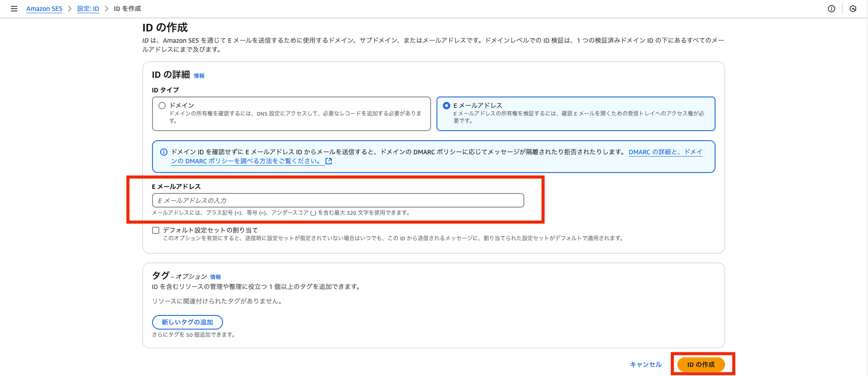The image size is (868, 376).
Task: Select the E メールアドレス radio option
Action: 447,106
